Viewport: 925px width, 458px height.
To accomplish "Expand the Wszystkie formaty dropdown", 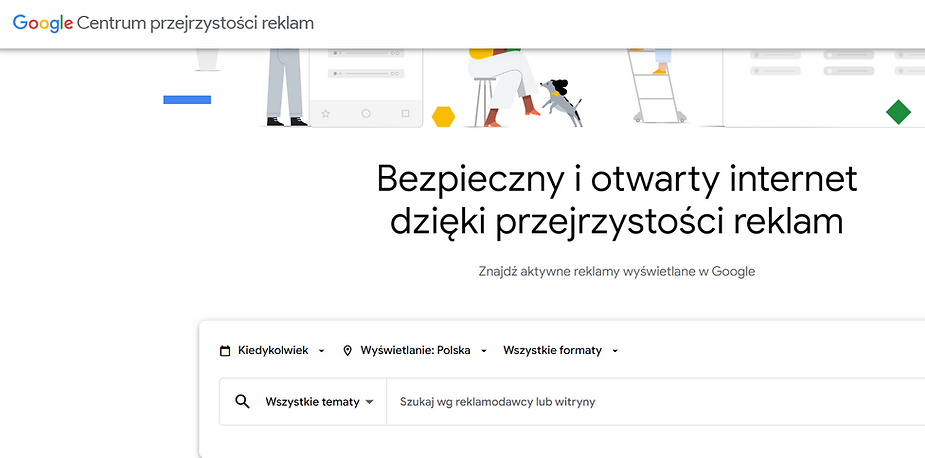I will [560, 351].
